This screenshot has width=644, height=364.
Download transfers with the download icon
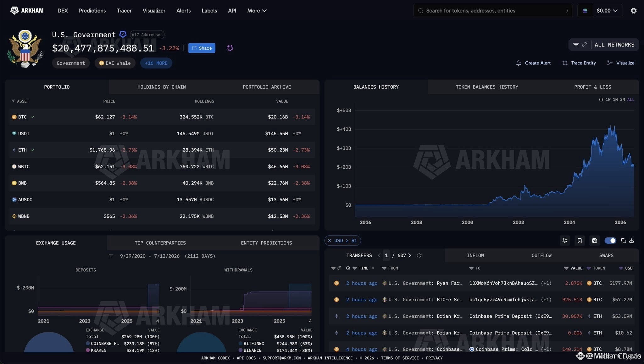631,241
